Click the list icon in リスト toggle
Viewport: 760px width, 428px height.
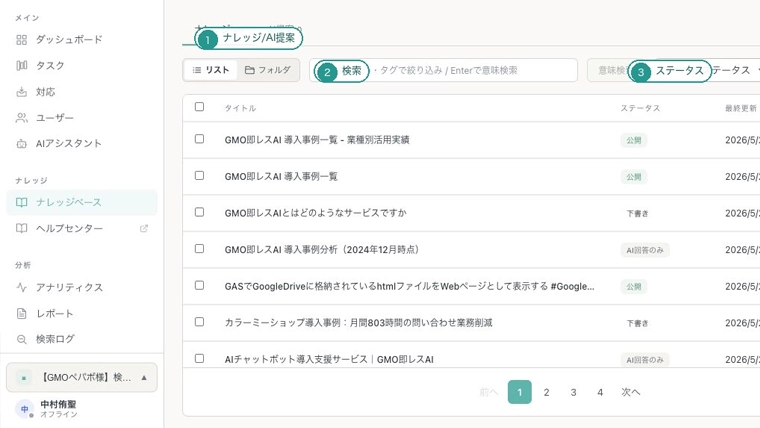click(196, 70)
